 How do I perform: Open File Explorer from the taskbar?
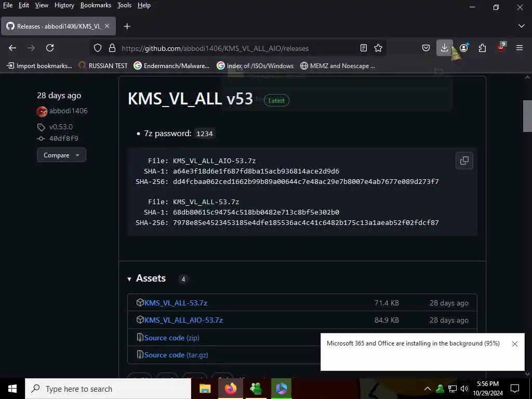click(205, 389)
